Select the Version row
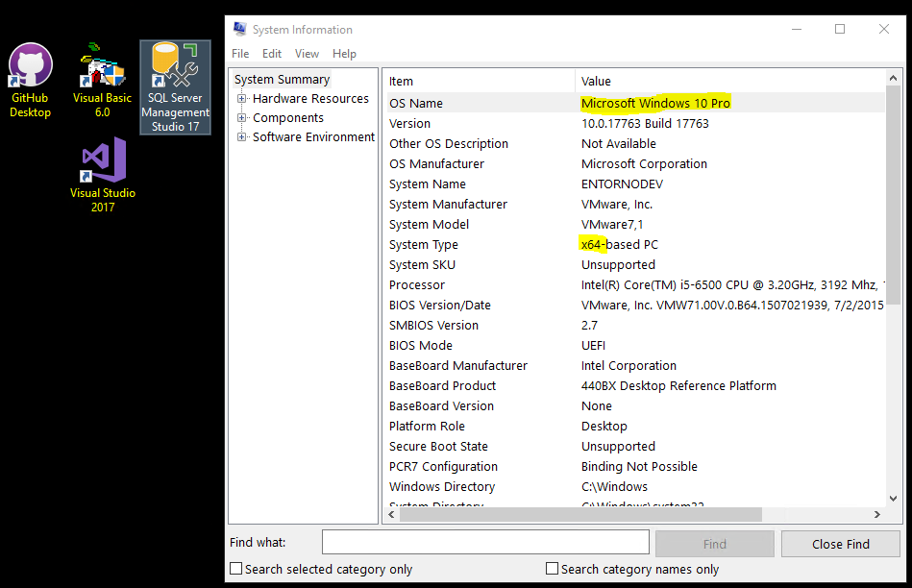912x588 pixels. (x=636, y=123)
